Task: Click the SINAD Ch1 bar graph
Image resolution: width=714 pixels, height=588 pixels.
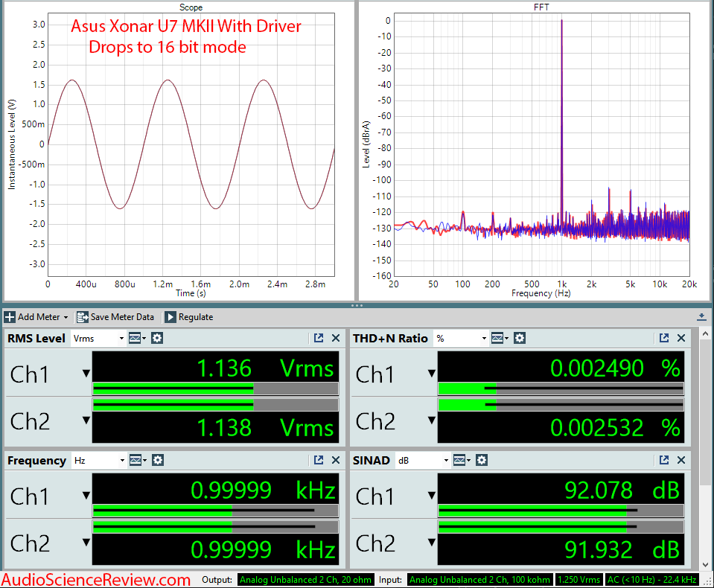Action: (x=561, y=511)
